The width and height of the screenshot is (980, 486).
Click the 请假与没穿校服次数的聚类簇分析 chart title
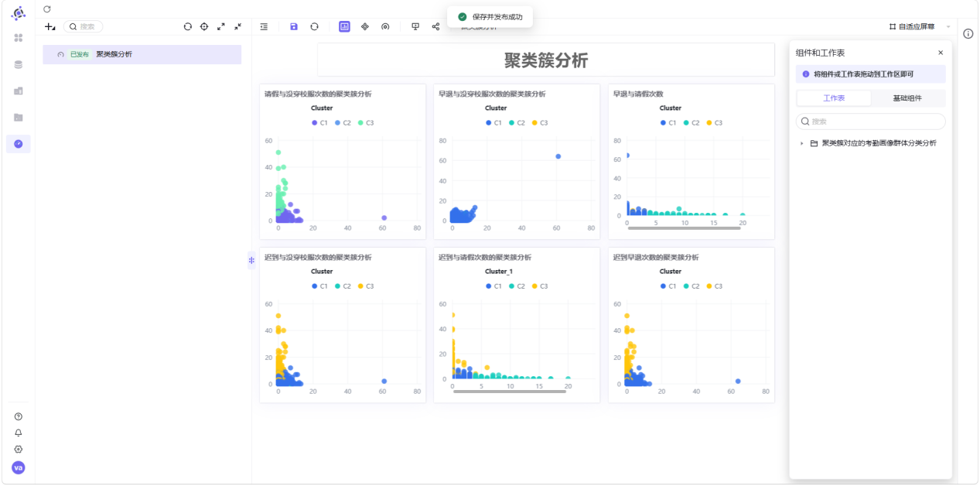click(318, 94)
